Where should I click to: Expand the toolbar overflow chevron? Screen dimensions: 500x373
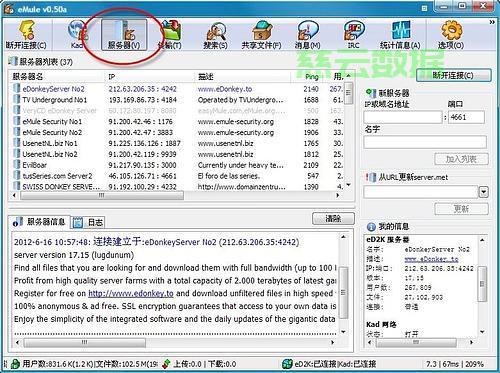click(x=492, y=22)
